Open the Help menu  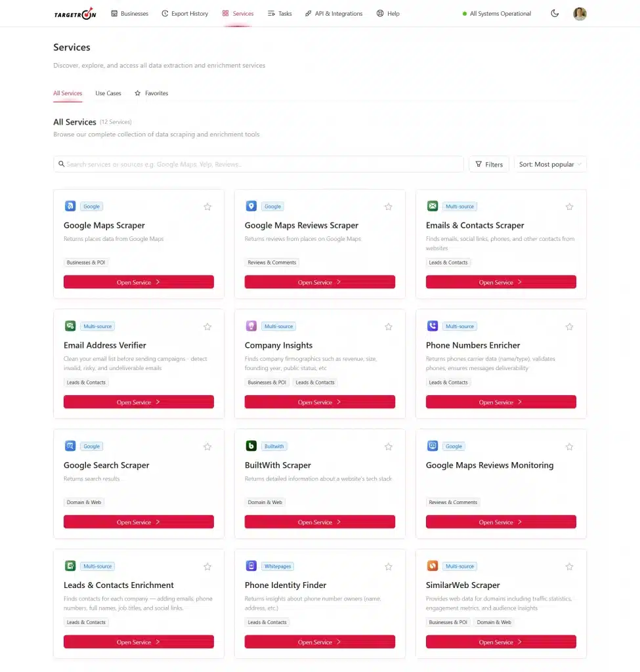pos(388,14)
